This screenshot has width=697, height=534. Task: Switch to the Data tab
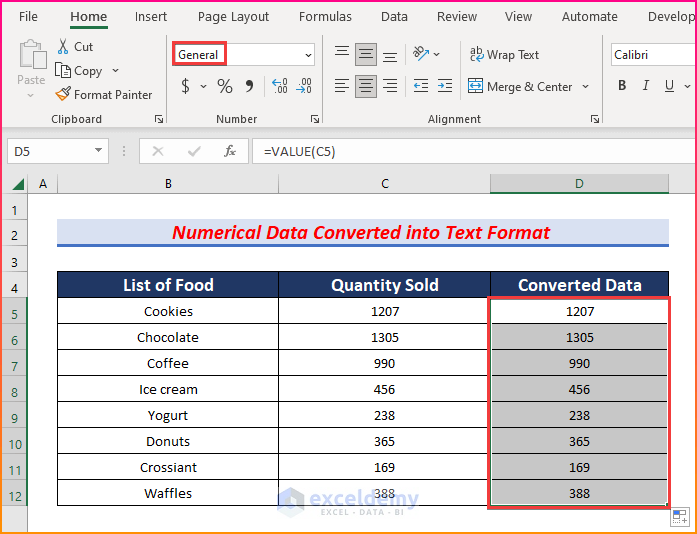[x=394, y=16]
